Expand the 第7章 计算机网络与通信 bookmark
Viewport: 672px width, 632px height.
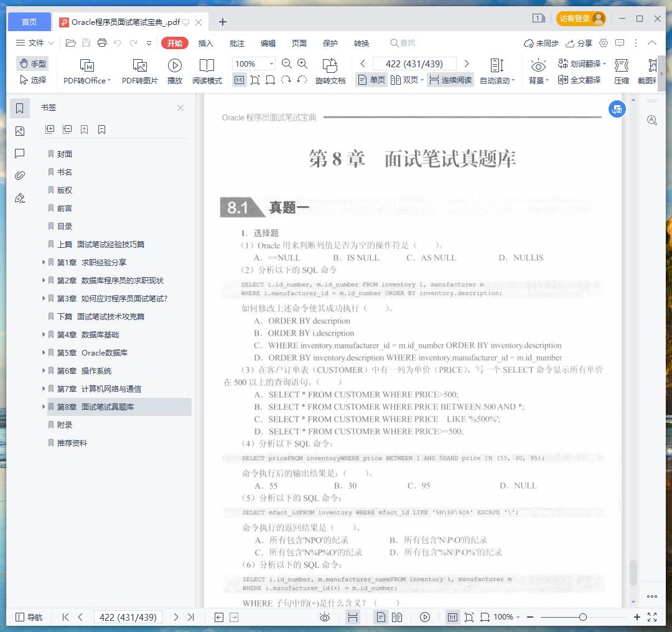44,389
